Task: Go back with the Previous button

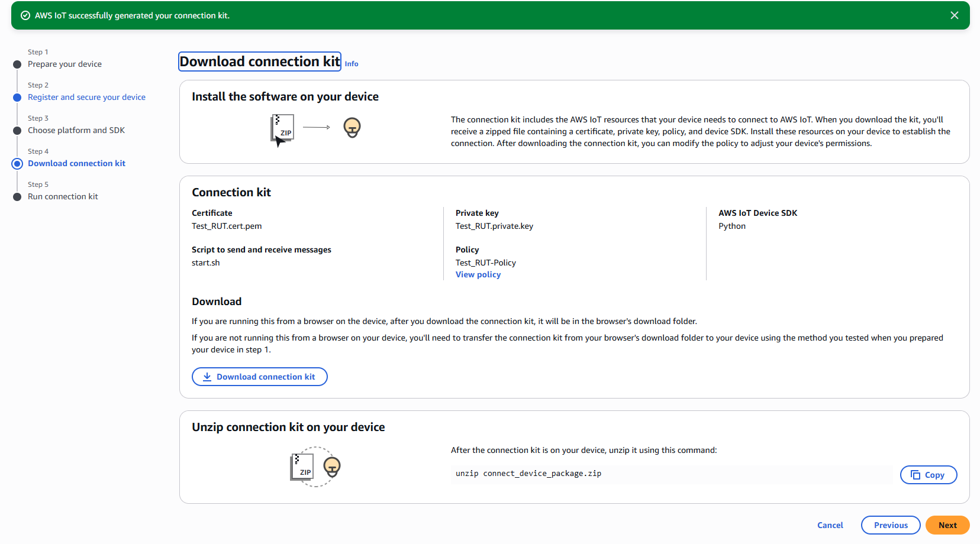Action: pyautogui.click(x=890, y=525)
